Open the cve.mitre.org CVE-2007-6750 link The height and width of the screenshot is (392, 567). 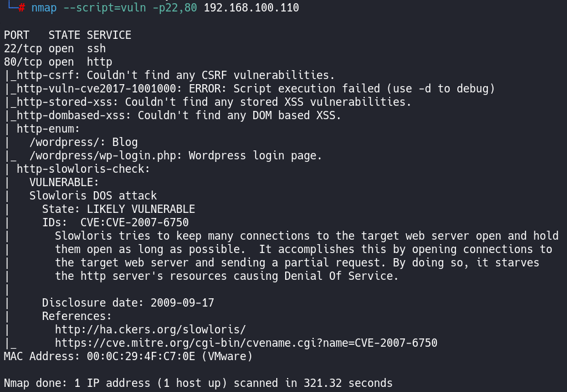point(246,343)
